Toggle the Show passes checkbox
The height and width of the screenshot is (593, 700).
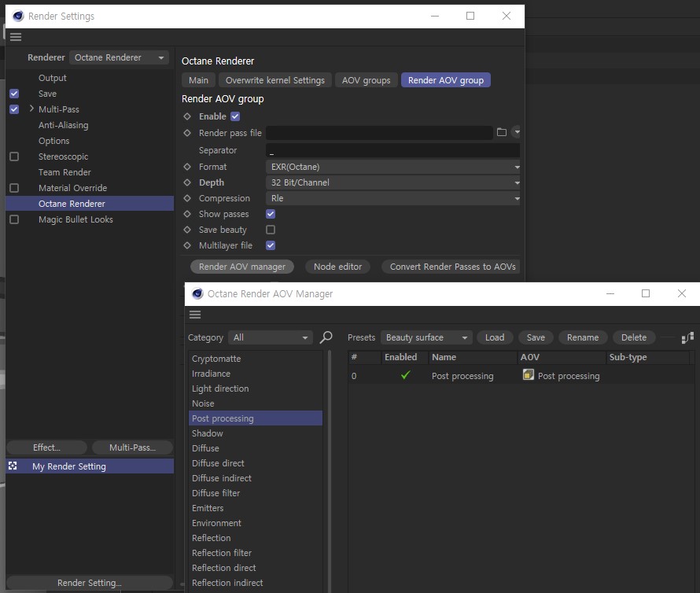coord(271,214)
